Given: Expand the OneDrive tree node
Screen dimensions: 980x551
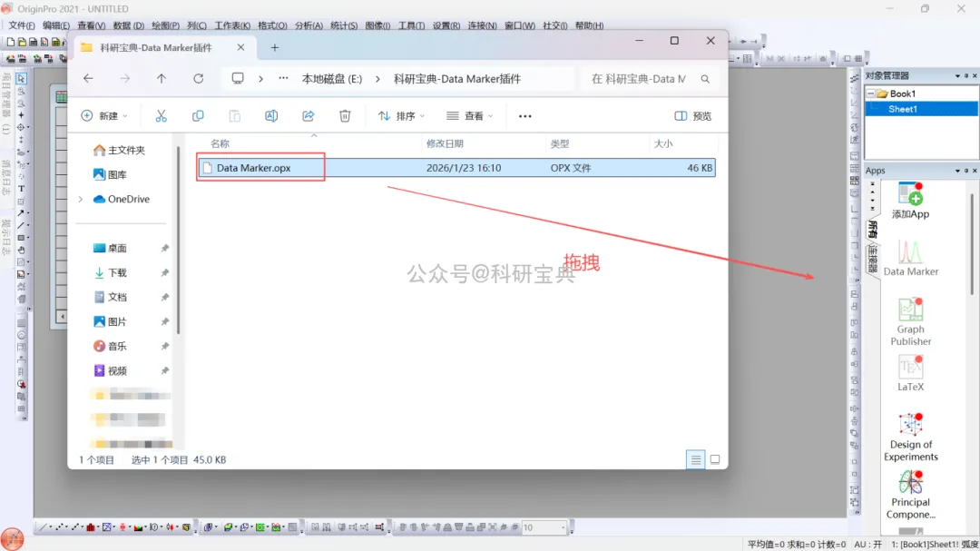Looking at the screenshot, I should [x=81, y=199].
